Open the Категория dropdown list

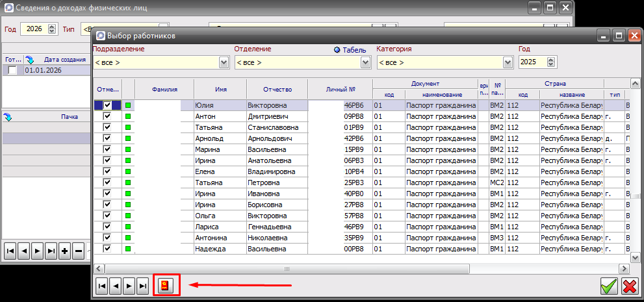click(507, 62)
